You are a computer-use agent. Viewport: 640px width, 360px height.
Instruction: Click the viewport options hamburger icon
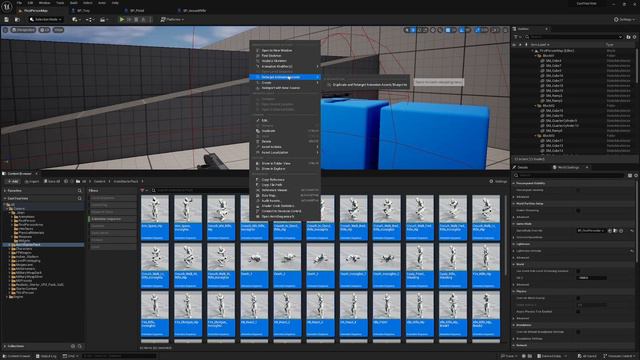coord(5,30)
